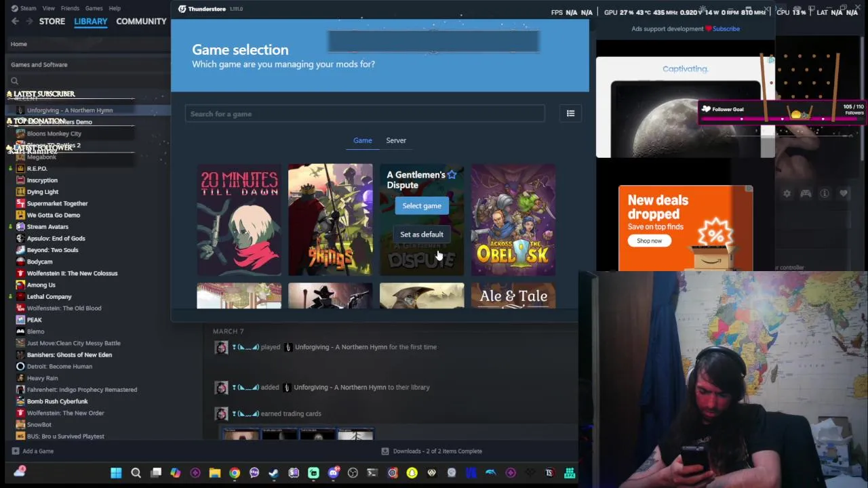868x488 pixels.
Task: Select R.E.P.O. in library list
Action: tap(37, 168)
